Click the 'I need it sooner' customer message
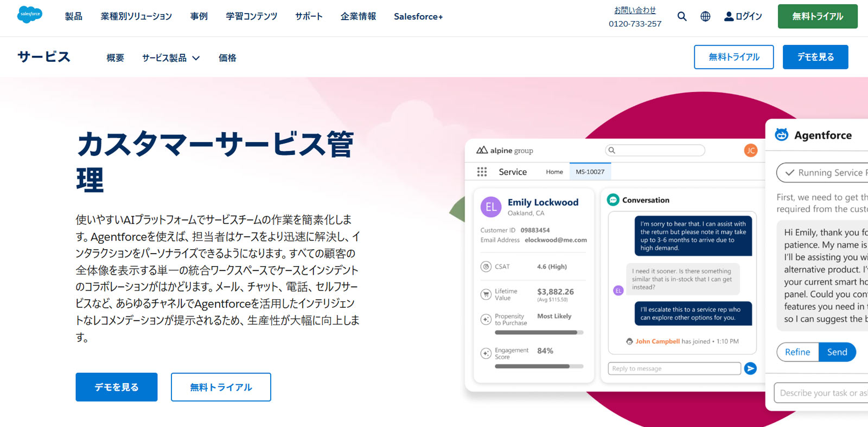The width and height of the screenshot is (868, 427). pyautogui.click(x=683, y=279)
